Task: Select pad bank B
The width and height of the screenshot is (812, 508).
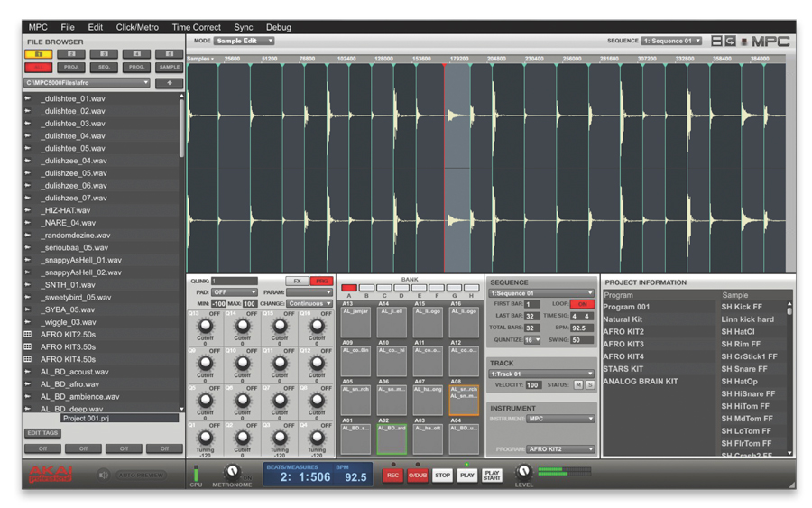Action: click(366, 288)
